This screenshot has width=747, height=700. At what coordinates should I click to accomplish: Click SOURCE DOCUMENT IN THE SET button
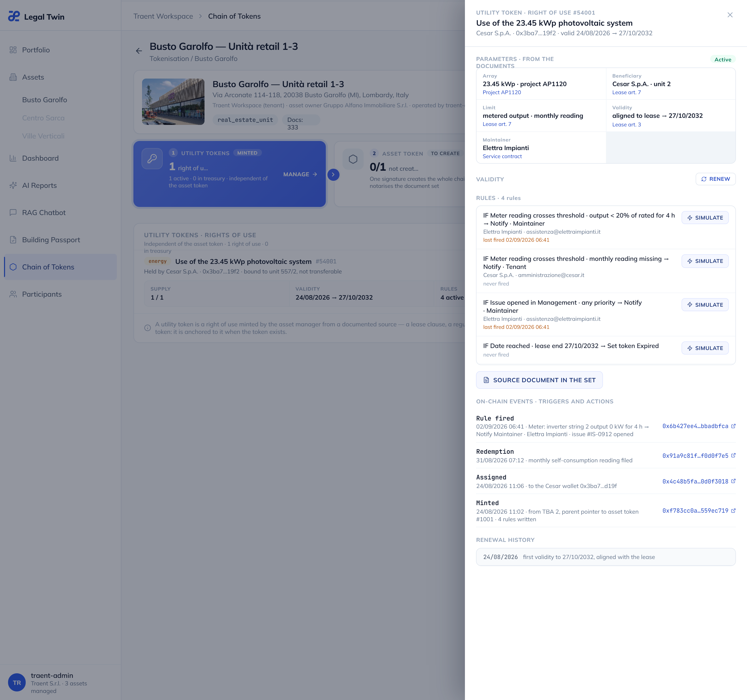pyautogui.click(x=539, y=380)
